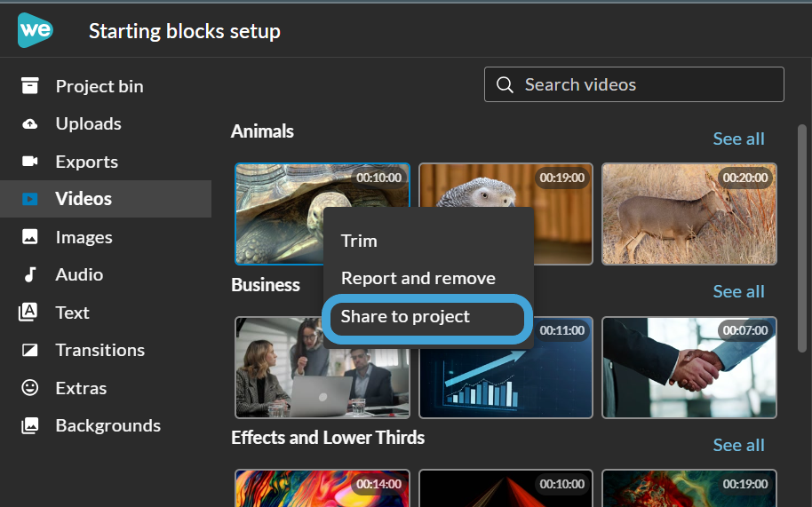Choose Trim from the context menu
Screen dimensions: 812x507
click(x=359, y=241)
